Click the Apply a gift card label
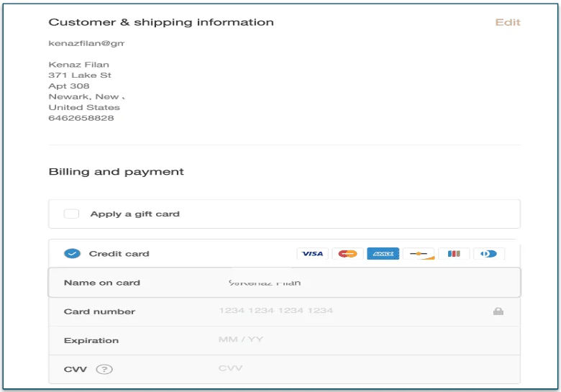The height and width of the screenshot is (392, 561). pos(134,214)
